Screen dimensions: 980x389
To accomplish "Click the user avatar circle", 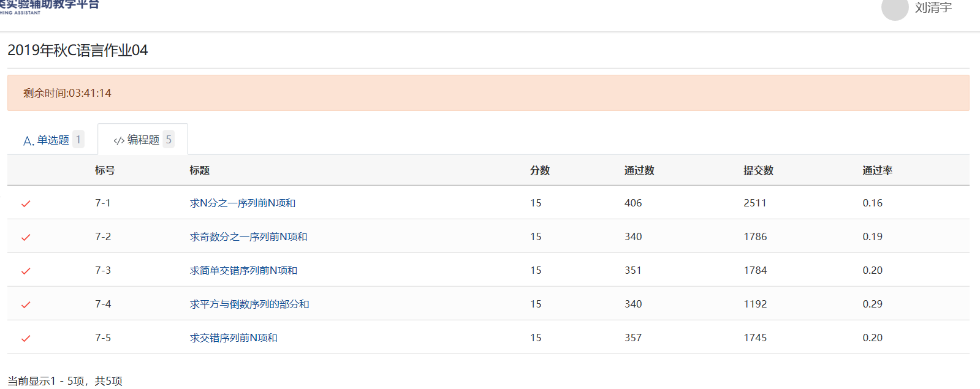I will [x=894, y=9].
